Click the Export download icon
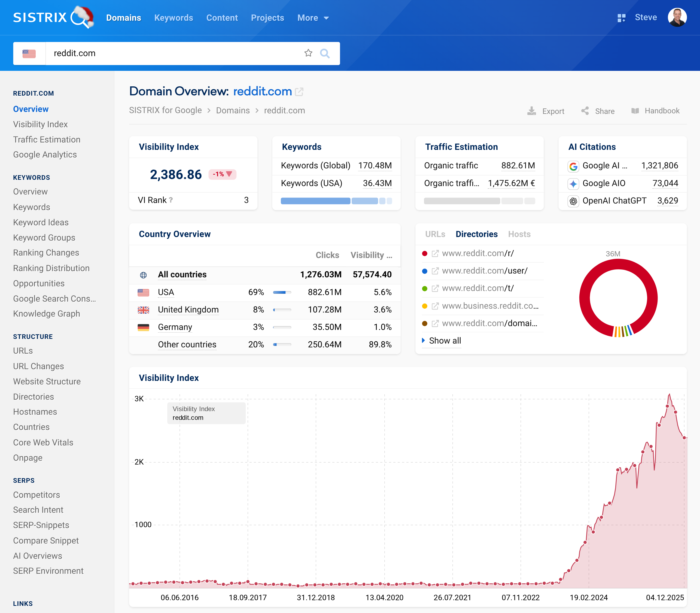The width and height of the screenshot is (700, 613). click(531, 111)
